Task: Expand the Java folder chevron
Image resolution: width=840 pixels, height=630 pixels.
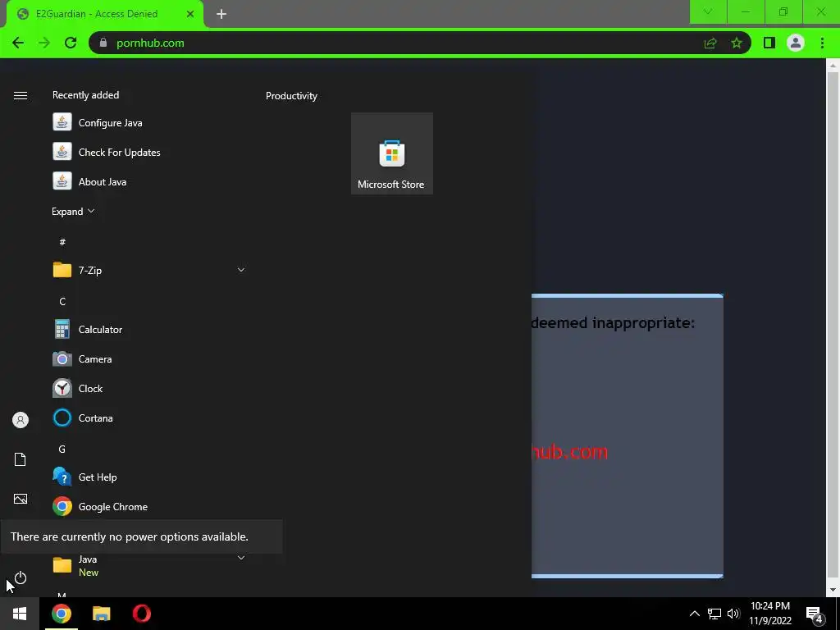Action: coord(241,558)
